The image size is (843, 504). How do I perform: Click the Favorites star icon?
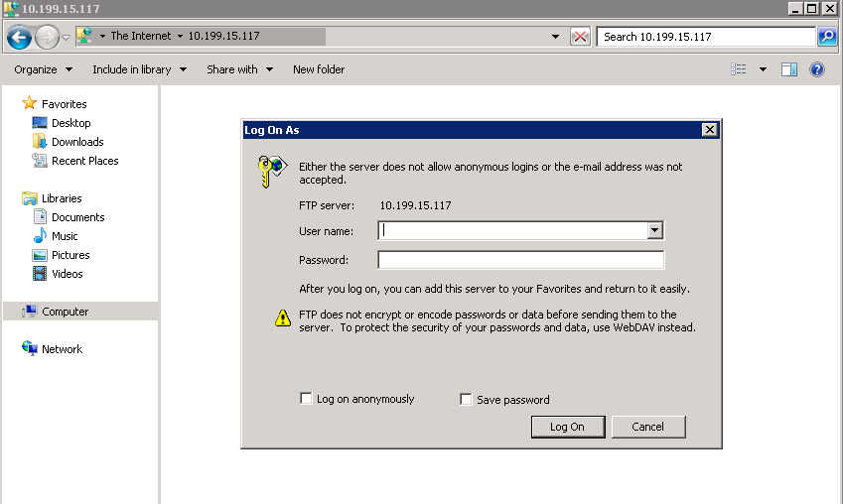[30, 103]
